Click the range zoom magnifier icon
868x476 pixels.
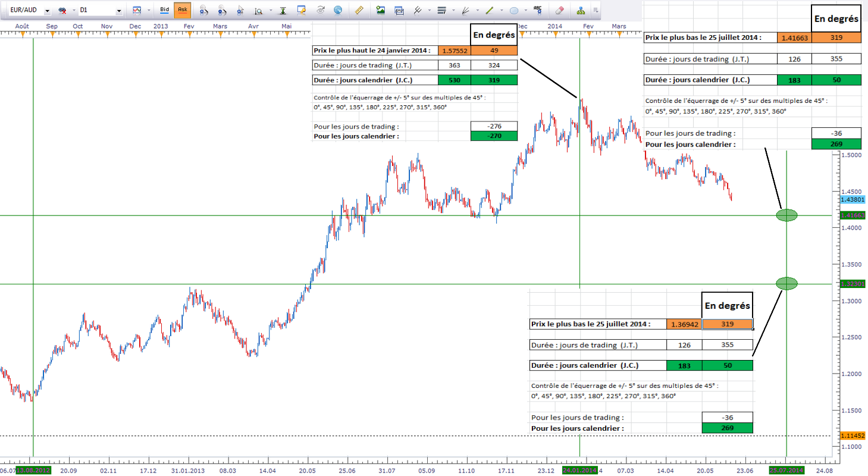[x=259, y=10]
